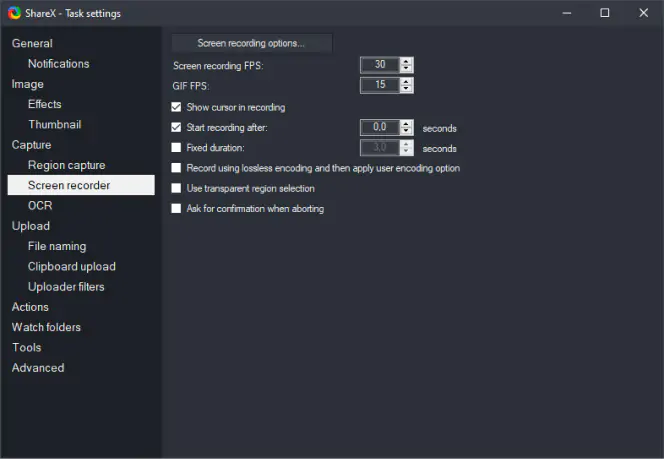Decrease GIF FPS with down arrow
The width and height of the screenshot is (664, 459).
point(406,89)
